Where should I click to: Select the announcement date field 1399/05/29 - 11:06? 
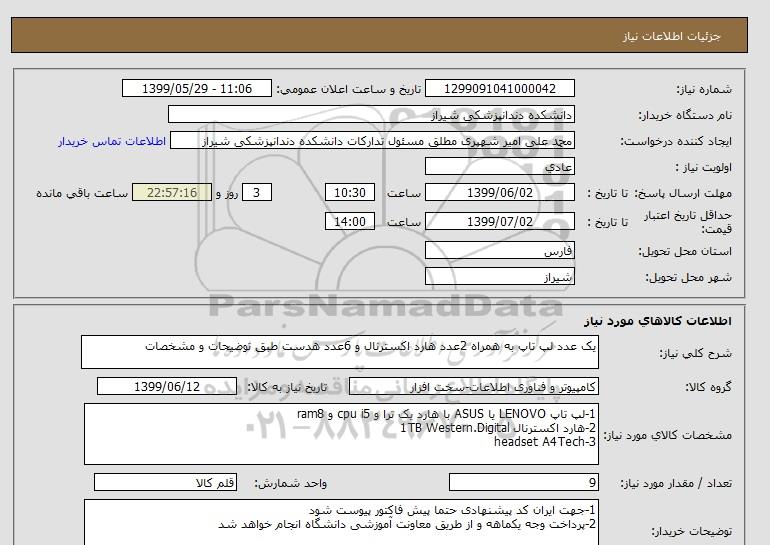pos(196,88)
